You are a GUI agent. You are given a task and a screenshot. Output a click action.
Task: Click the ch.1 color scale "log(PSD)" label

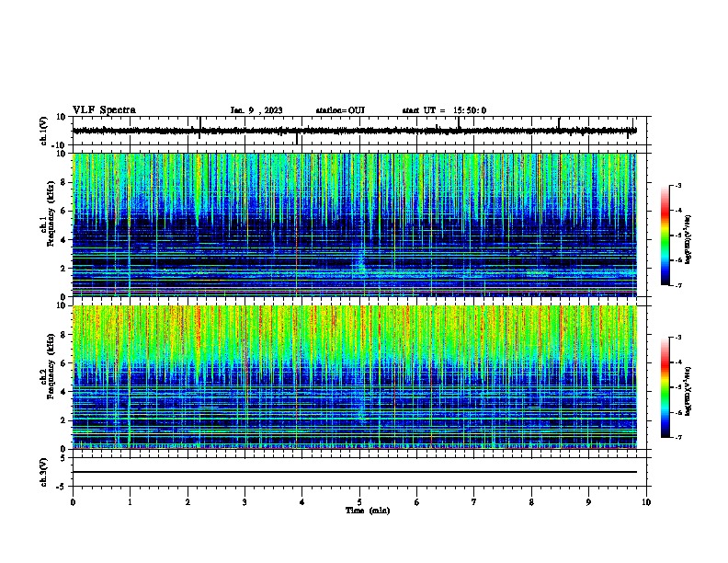[x=688, y=240]
